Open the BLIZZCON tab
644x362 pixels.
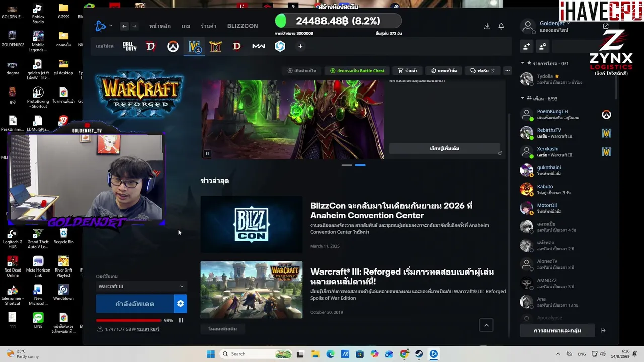tap(243, 26)
